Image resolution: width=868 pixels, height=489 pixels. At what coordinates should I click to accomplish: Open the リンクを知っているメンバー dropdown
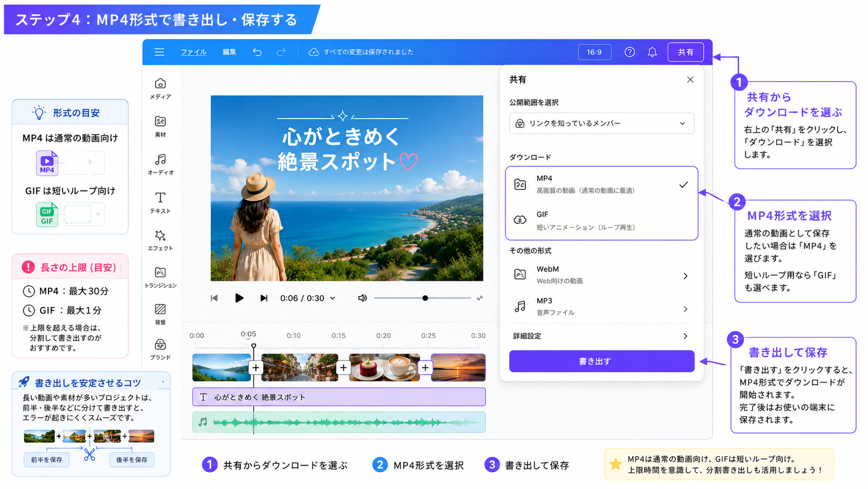602,123
